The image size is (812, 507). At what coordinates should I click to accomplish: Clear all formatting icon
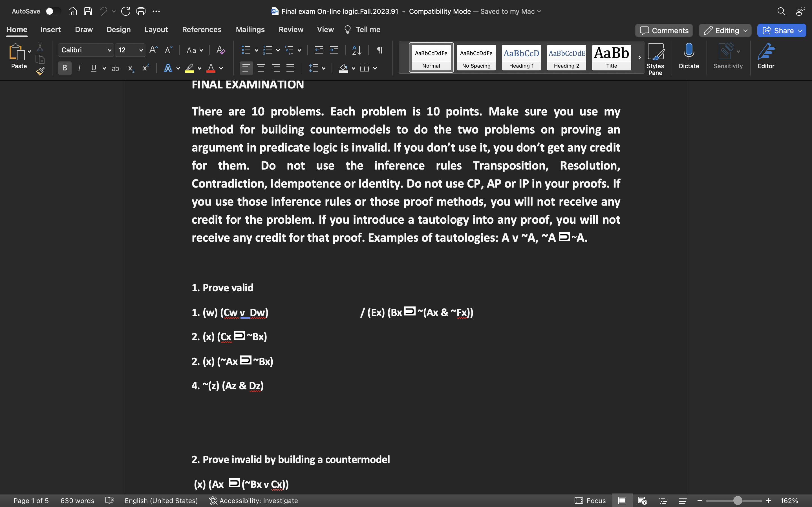220,50
